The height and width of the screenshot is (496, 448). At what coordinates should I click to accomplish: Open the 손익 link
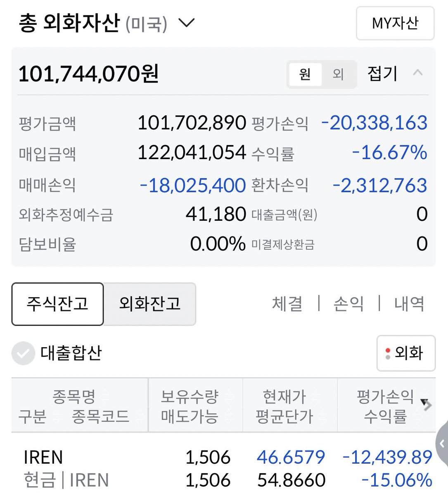348,304
